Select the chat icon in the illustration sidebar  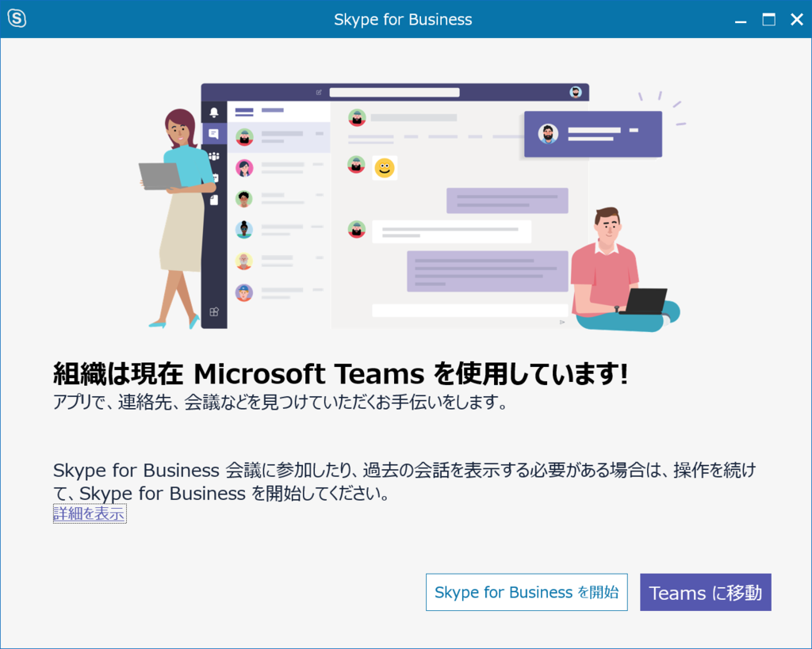pos(213,133)
